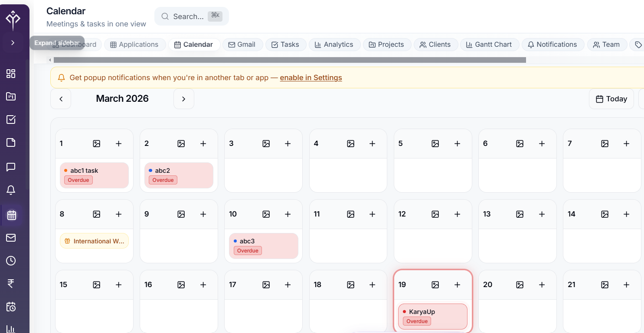Click the Today button
Screen dimensions: 644x333
pyautogui.click(x=611, y=99)
